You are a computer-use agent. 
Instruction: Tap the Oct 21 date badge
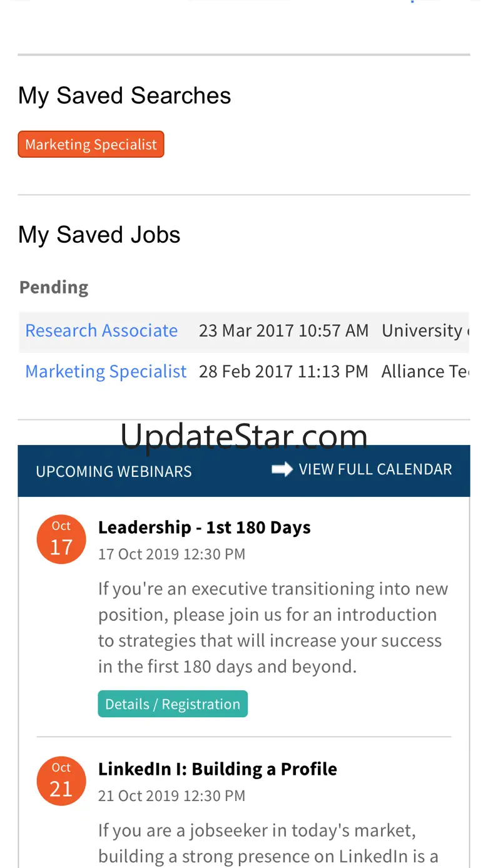click(x=61, y=781)
